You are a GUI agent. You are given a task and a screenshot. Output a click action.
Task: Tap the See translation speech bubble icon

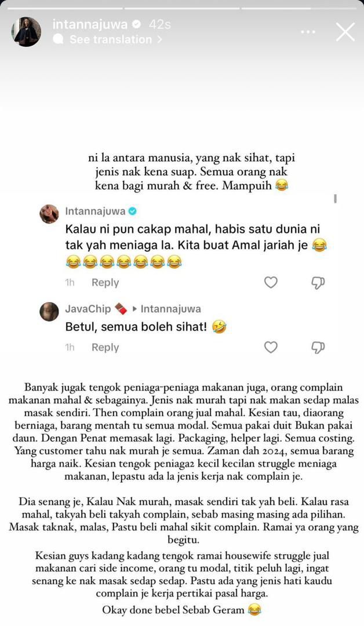pyautogui.click(x=59, y=39)
